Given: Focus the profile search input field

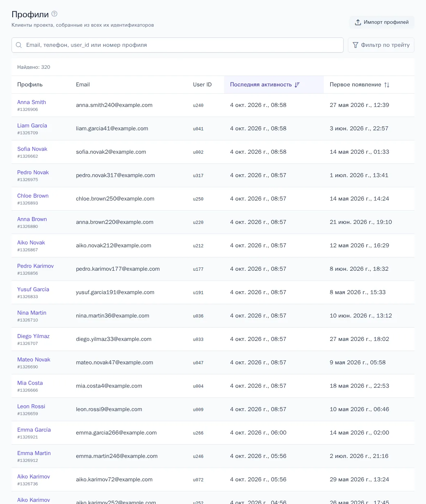Looking at the screenshot, I should pyautogui.click(x=177, y=45).
